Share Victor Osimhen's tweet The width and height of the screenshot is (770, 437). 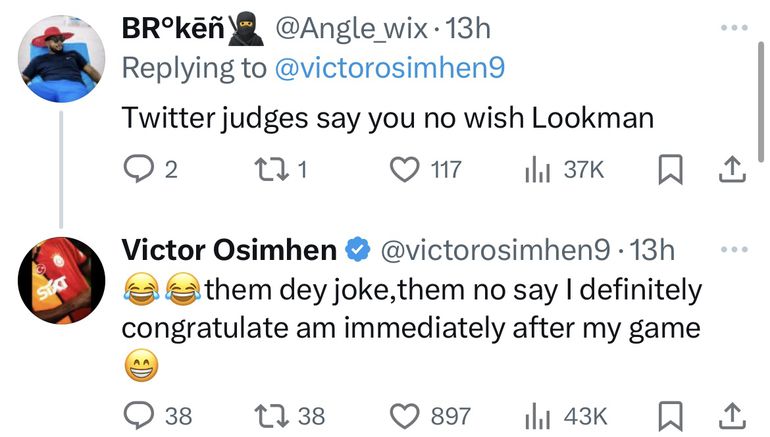(x=733, y=414)
